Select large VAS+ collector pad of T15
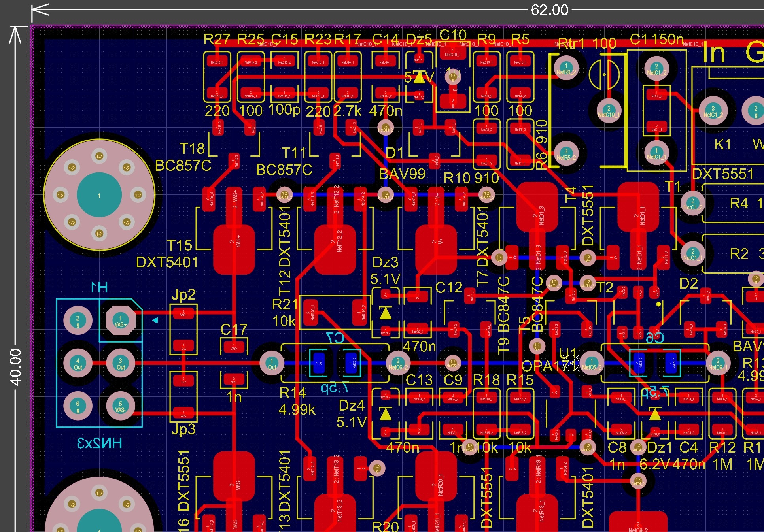764x532 pixels. pos(234,250)
